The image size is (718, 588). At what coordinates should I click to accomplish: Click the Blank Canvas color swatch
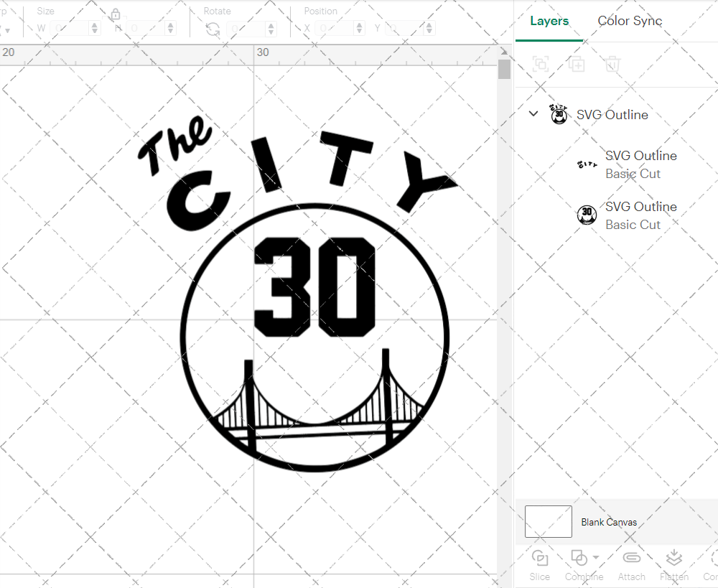click(548, 522)
